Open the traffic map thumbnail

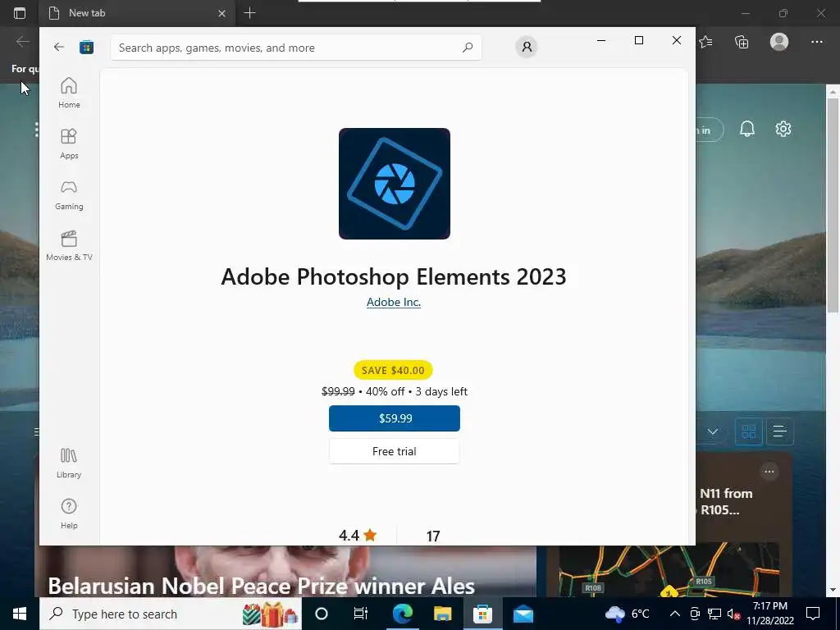click(x=669, y=569)
